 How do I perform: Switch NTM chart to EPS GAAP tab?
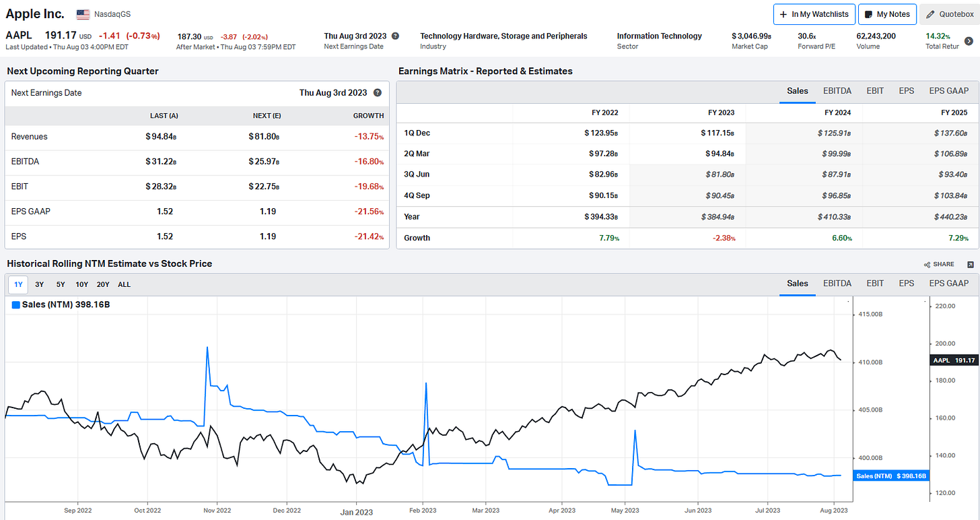(949, 284)
